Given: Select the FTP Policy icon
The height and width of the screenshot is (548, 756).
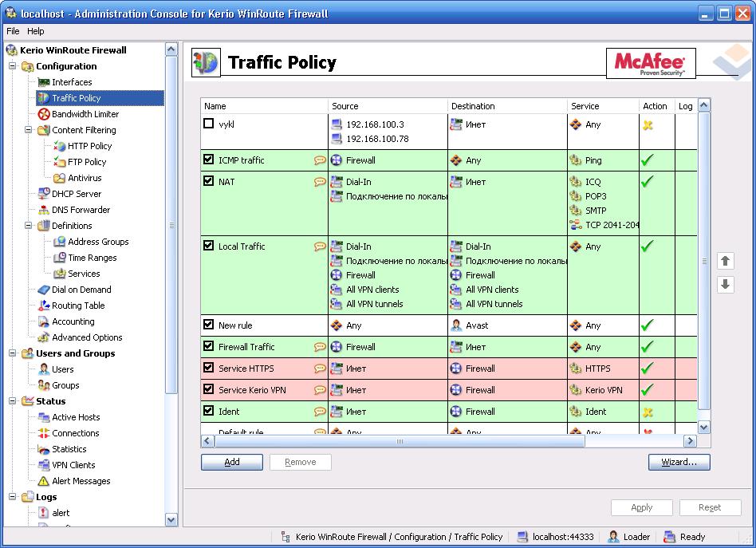Looking at the screenshot, I should (59, 162).
